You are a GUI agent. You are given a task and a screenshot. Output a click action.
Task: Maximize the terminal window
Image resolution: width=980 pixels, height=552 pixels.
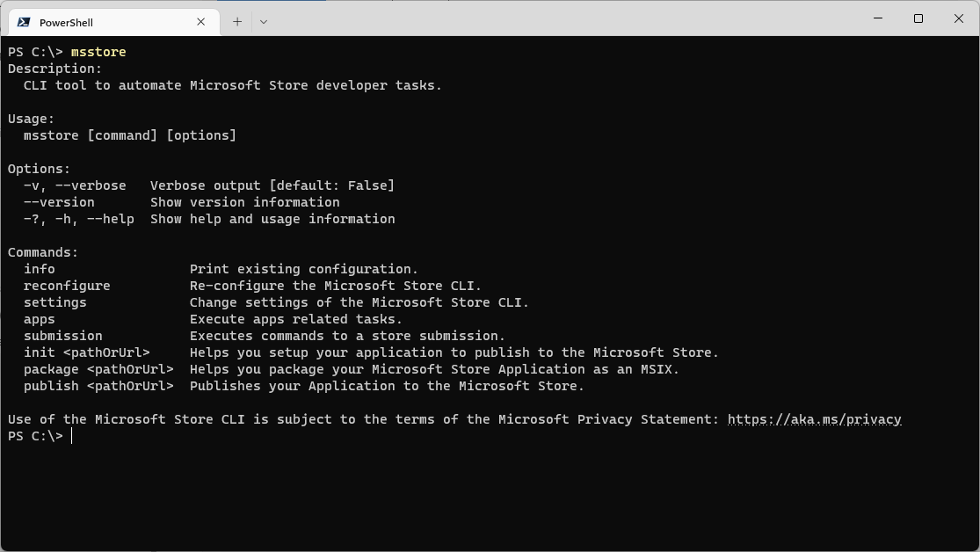918,18
